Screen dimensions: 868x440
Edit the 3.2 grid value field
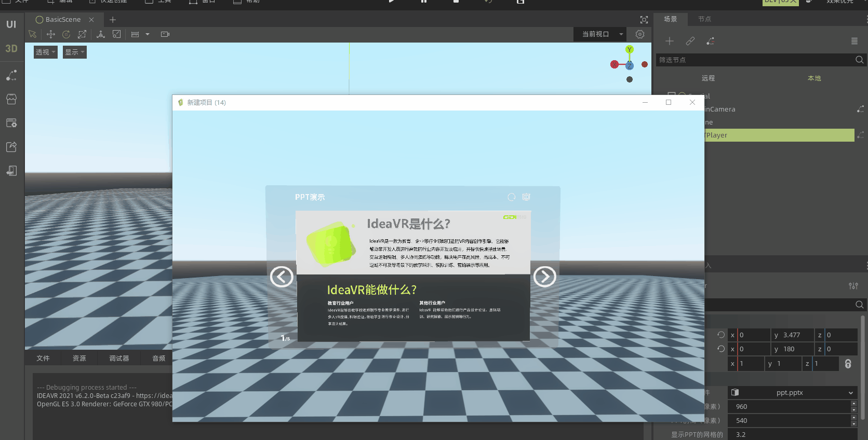click(792, 434)
